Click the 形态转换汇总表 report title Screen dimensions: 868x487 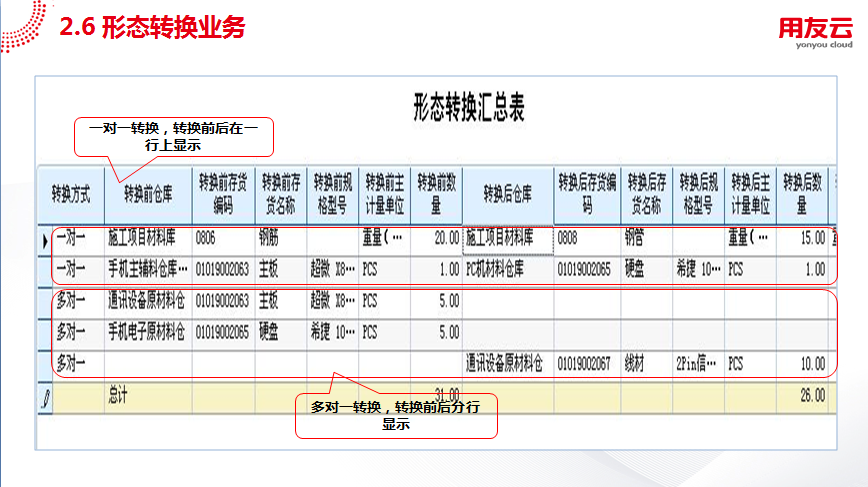pos(469,107)
